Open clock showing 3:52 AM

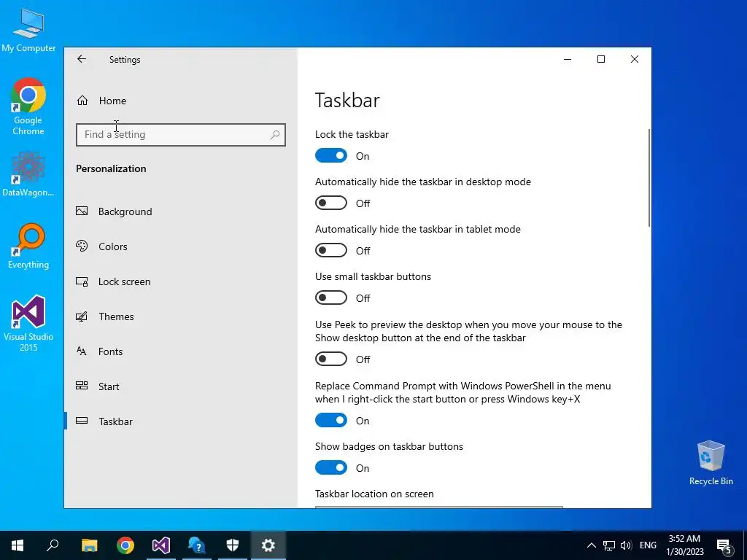coord(684,545)
